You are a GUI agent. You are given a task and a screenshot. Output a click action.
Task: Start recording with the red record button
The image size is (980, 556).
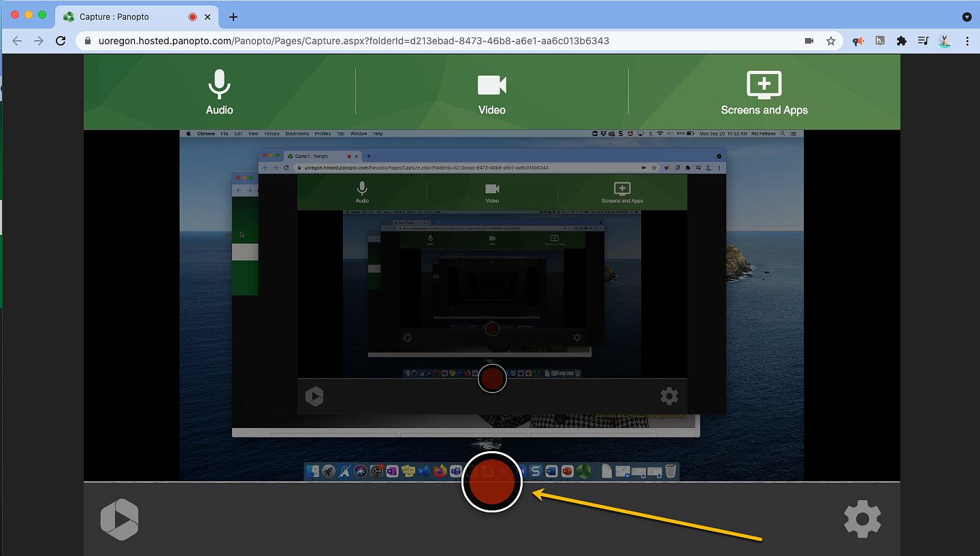click(492, 482)
